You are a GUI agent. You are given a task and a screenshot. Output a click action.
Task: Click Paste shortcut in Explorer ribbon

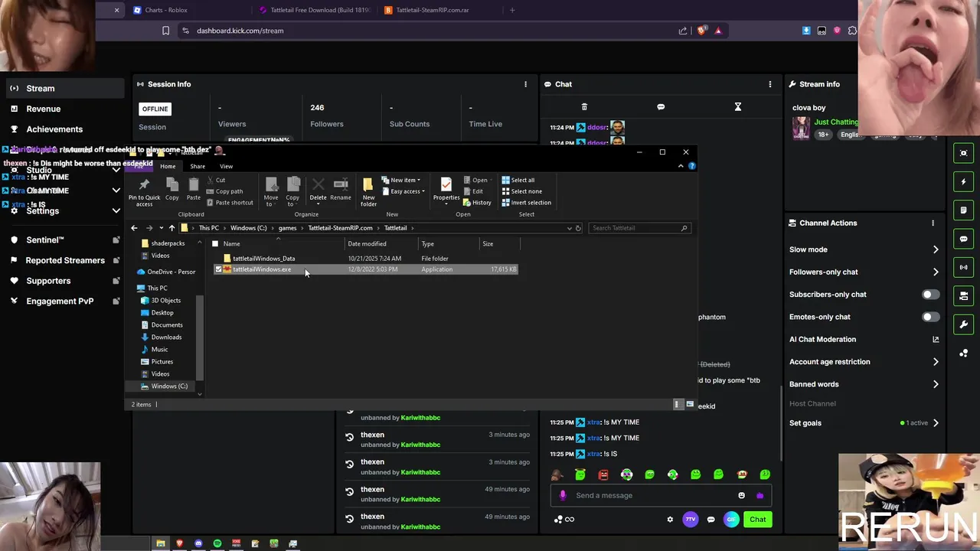(x=230, y=203)
